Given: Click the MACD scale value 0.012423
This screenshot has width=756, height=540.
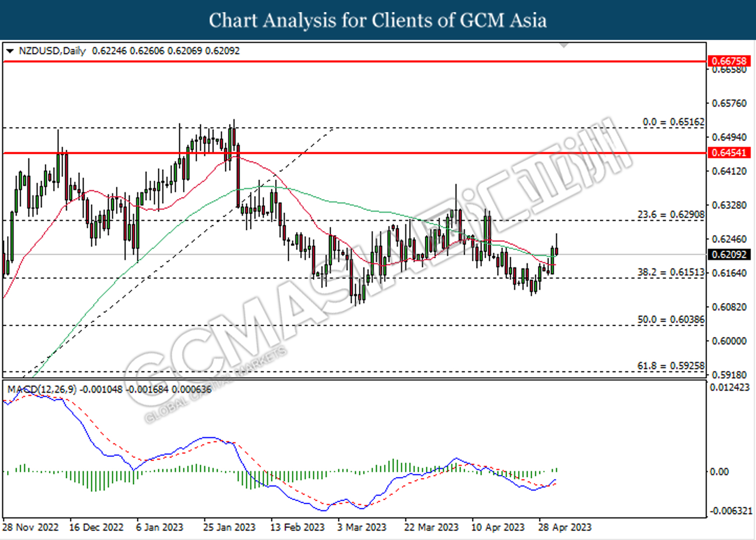Looking at the screenshot, I should 730,388.
